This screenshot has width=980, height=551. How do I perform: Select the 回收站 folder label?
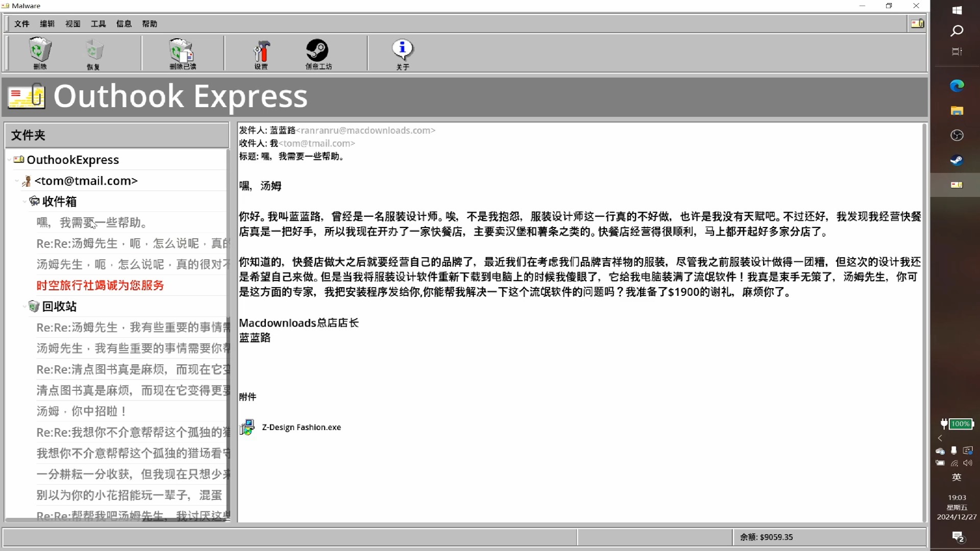[x=60, y=307]
